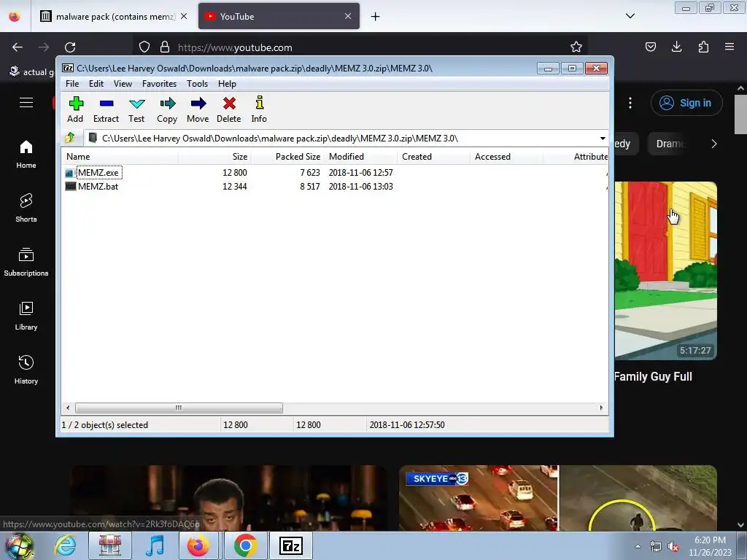Click the site lock icon
Screen dimensions: 747x560
(165, 47)
